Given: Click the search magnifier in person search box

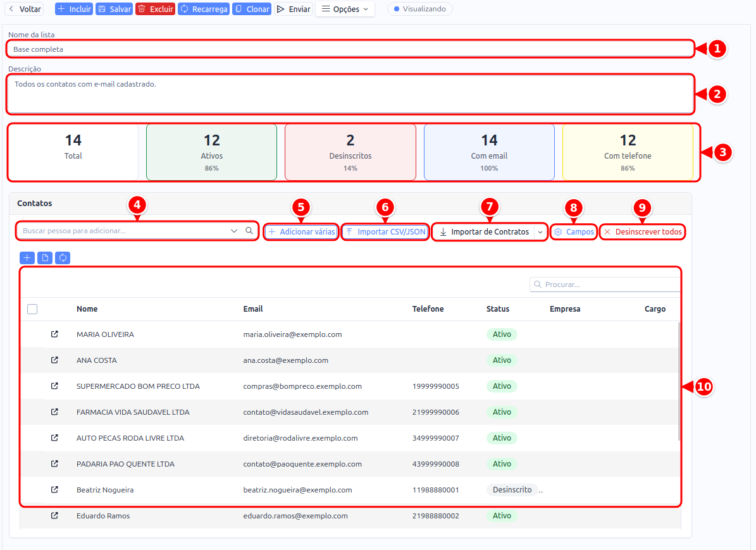Looking at the screenshot, I should click(x=249, y=231).
